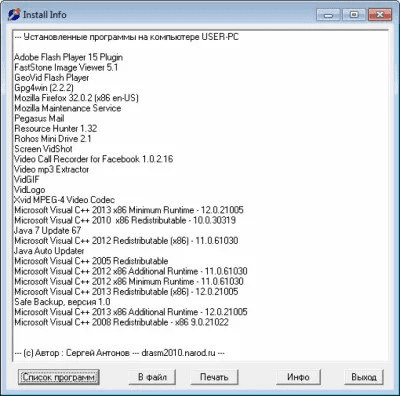Click Mozilla Maintenance Service entry
The height and width of the screenshot is (396, 400).
(x=68, y=108)
